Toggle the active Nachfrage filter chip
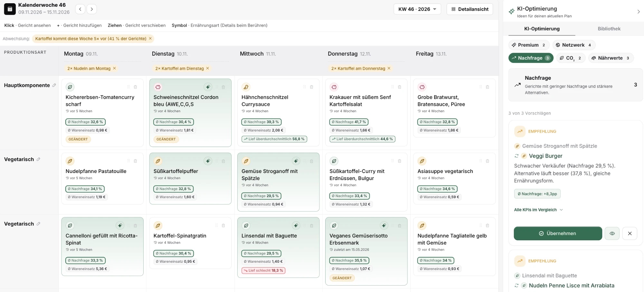The image size is (644, 292). pyautogui.click(x=531, y=58)
